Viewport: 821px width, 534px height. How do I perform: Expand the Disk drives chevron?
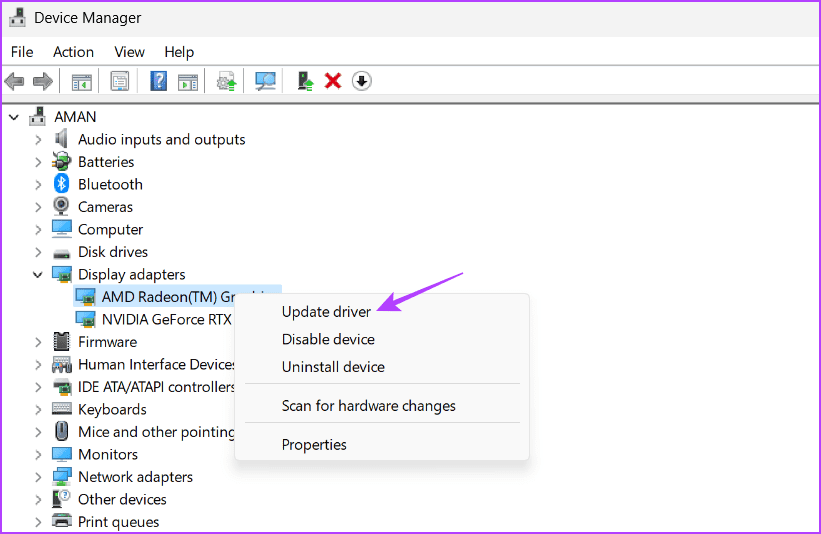tap(38, 252)
